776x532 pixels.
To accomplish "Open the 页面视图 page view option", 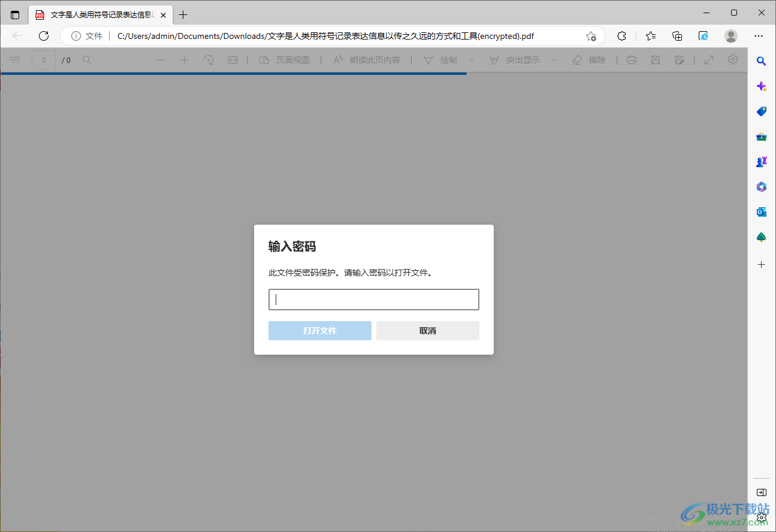I will coord(285,60).
